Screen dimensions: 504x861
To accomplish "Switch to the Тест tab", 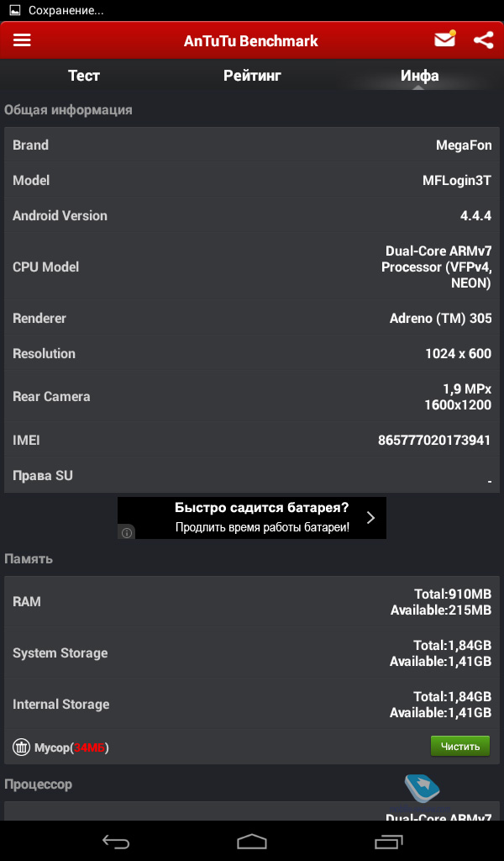I will [x=84, y=76].
